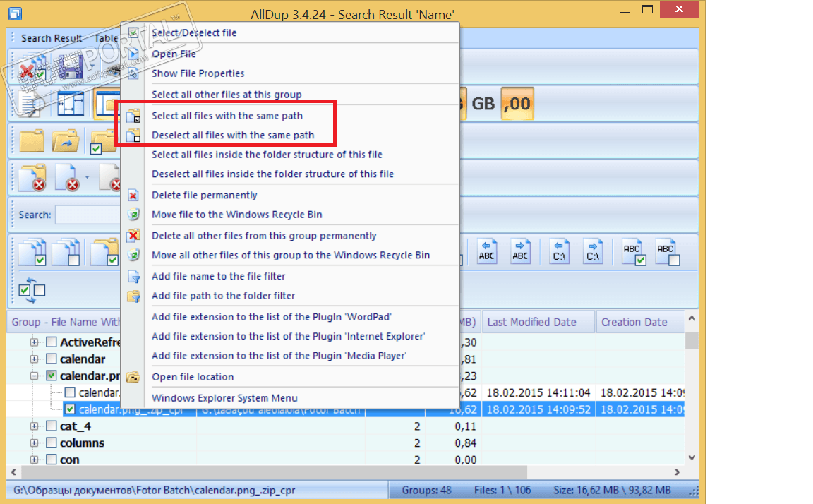Click the icon beside Show File Properties
Viewport: 813px width, 504px height.
pyautogui.click(x=133, y=73)
